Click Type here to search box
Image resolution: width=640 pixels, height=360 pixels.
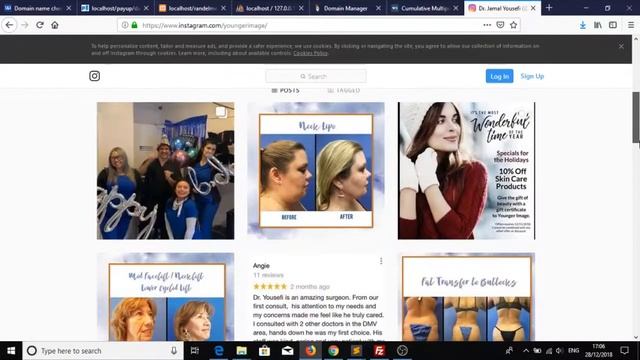point(102,351)
